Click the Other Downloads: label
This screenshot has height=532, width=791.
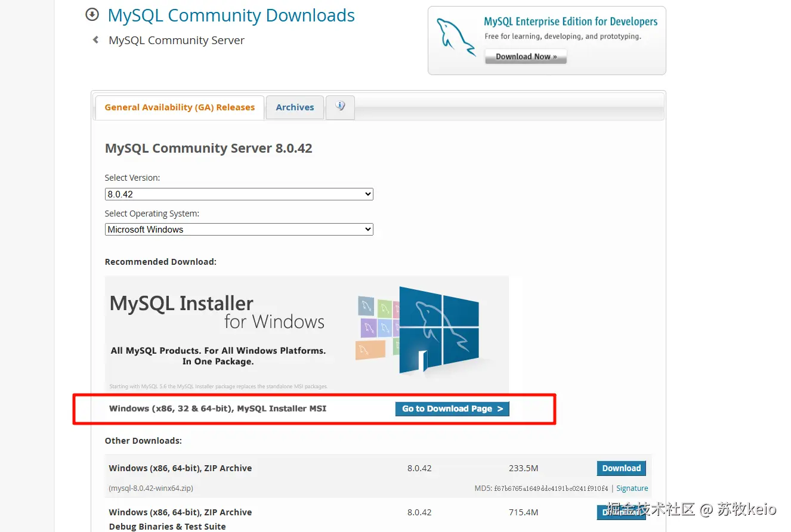coord(143,441)
